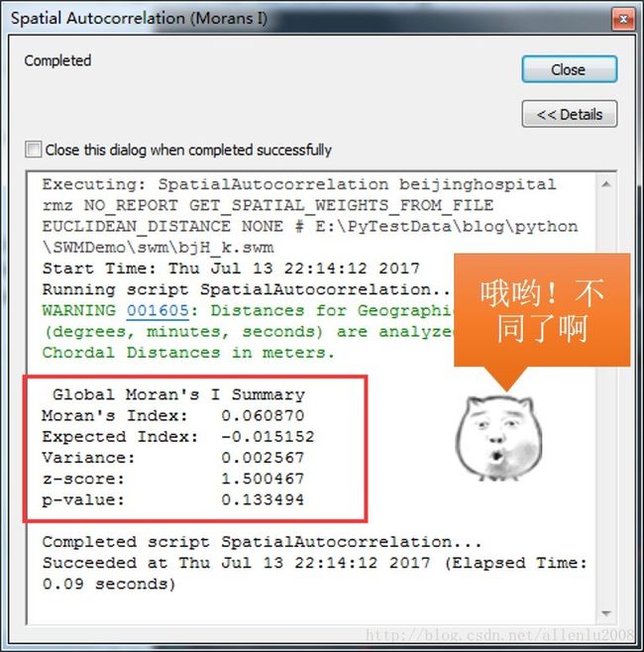Click the surprised cat face meme image

499,438
